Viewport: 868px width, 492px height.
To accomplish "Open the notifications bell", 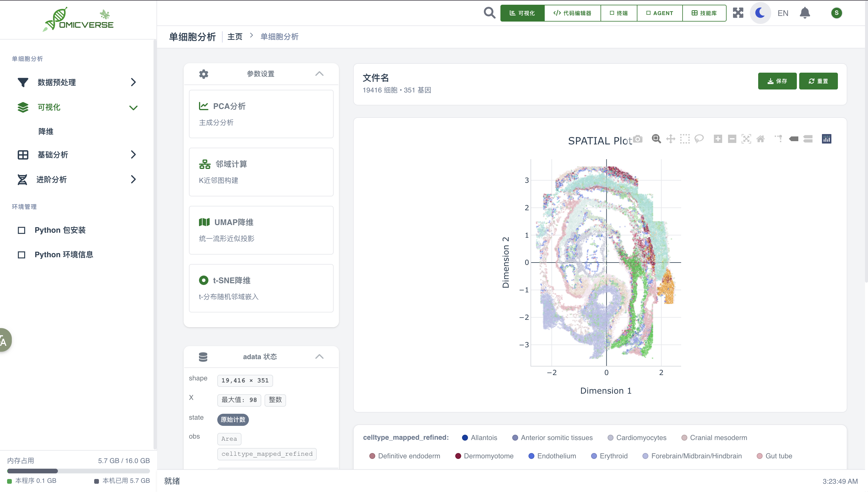I will (805, 13).
